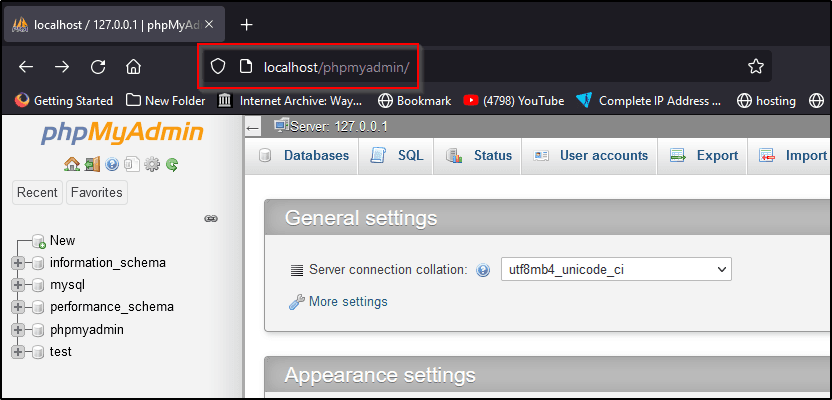The height and width of the screenshot is (400, 832).
Task: Expand the mysql database node
Action: click(18, 285)
